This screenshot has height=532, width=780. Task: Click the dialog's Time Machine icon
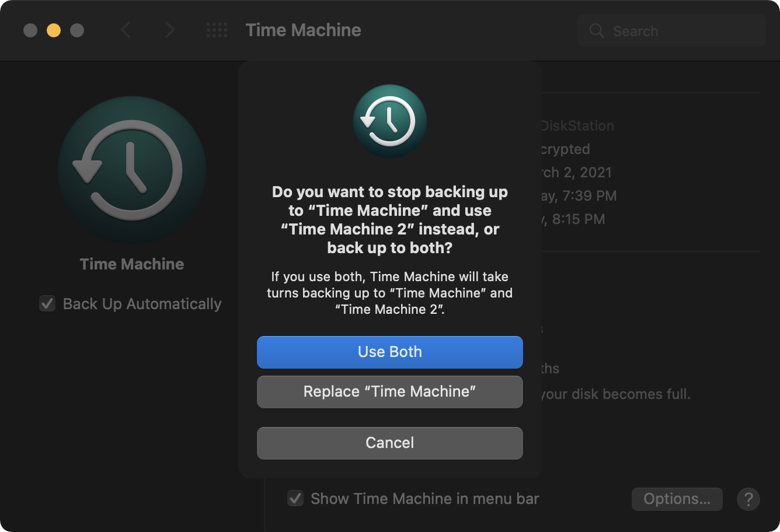click(x=390, y=121)
